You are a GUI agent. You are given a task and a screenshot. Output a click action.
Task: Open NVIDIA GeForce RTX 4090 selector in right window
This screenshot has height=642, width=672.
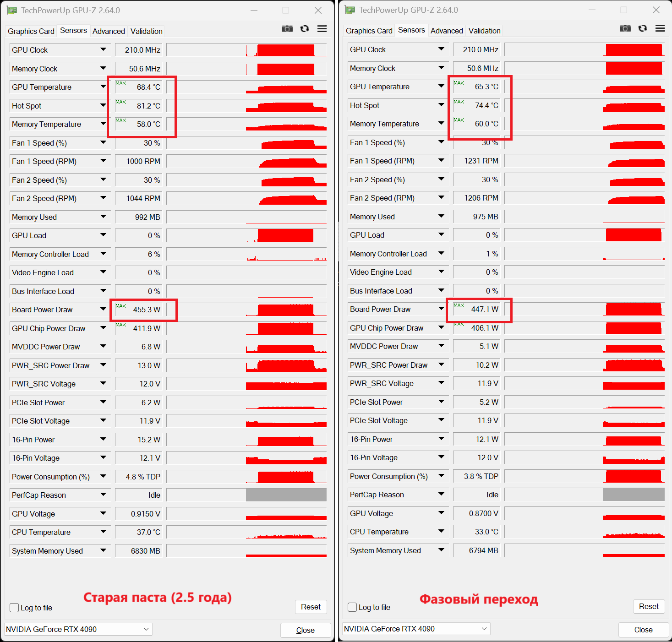[x=416, y=629]
